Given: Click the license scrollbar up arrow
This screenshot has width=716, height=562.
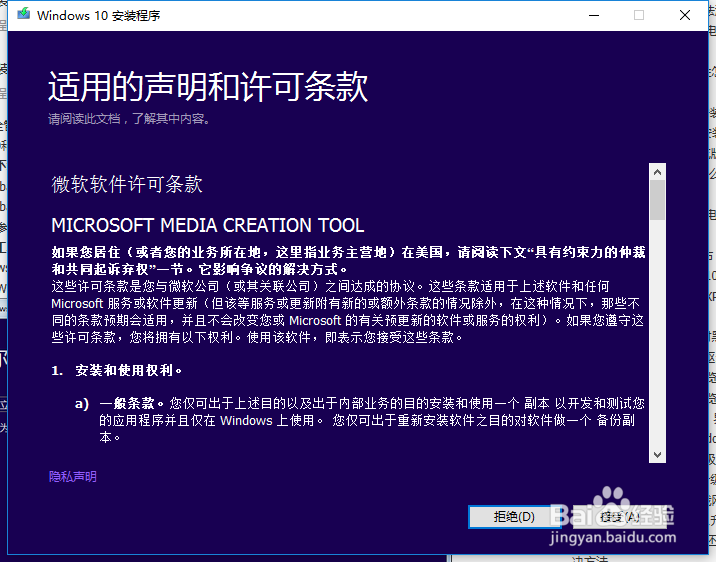Looking at the screenshot, I should [x=658, y=172].
